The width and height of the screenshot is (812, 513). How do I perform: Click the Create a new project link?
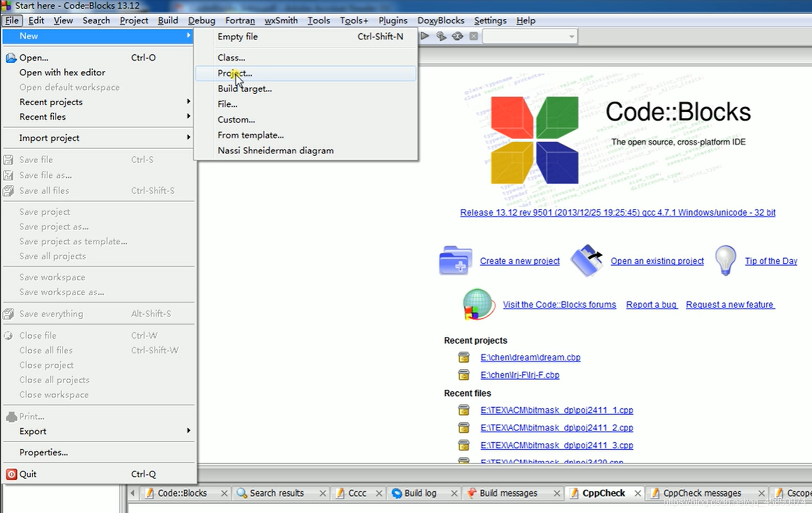click(x=520, y=261)
